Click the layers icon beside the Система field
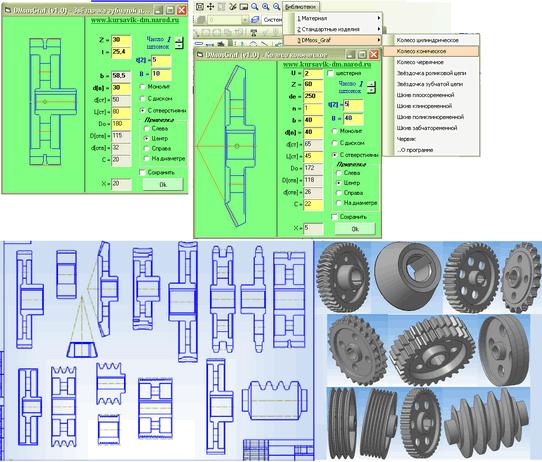Screen dimensions: 542x462 pos(255,20)
